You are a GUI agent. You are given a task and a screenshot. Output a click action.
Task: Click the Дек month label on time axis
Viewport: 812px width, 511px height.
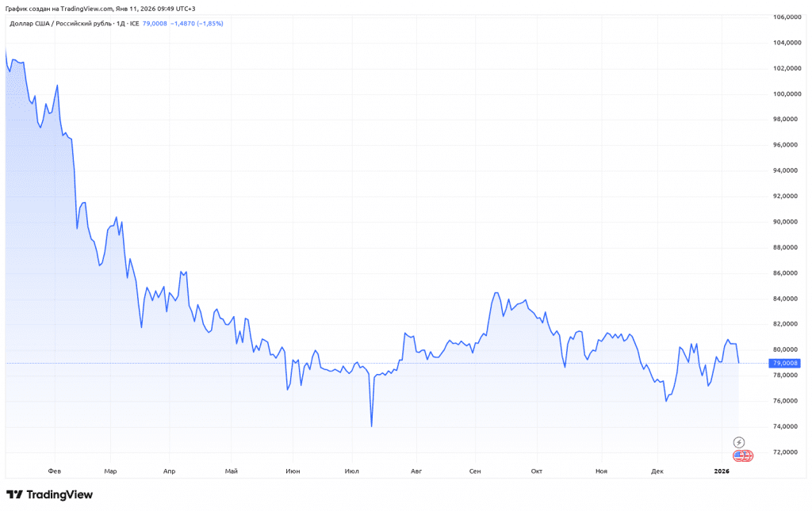pos(657,471)
